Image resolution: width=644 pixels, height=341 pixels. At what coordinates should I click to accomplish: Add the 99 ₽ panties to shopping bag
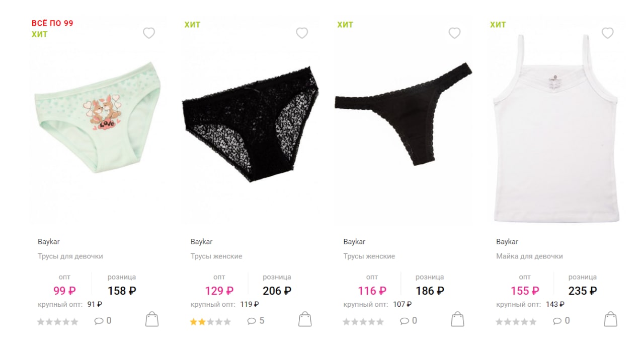tap(152, 319)
